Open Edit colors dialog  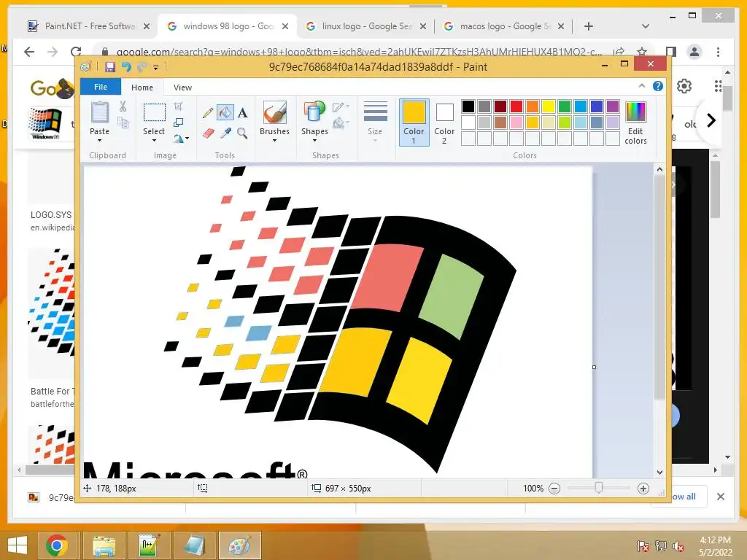(635, 122)
